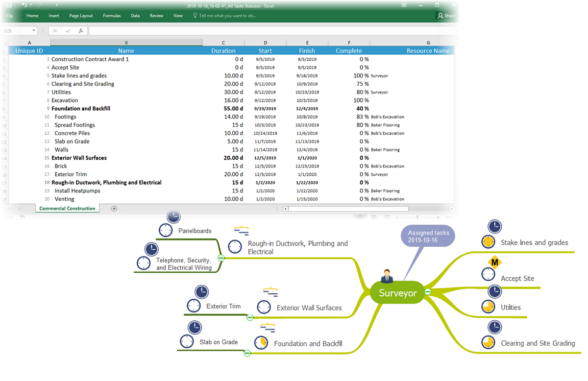The height and width of the screenshot is (381, 588).
Task: Collapse the Exterior Wall Surfaces branch
Action: 250,317
